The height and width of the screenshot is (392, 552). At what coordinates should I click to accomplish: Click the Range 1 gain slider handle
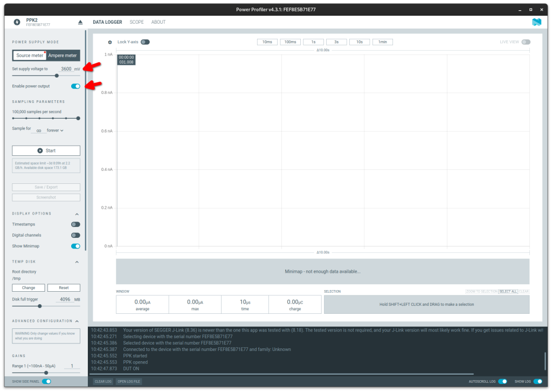(46, 373)
